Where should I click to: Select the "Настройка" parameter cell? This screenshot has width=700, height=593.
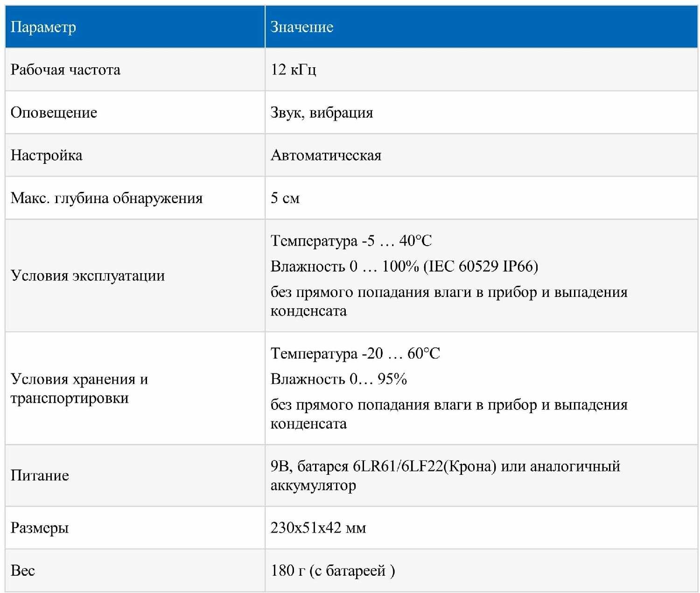coord(46,155)
